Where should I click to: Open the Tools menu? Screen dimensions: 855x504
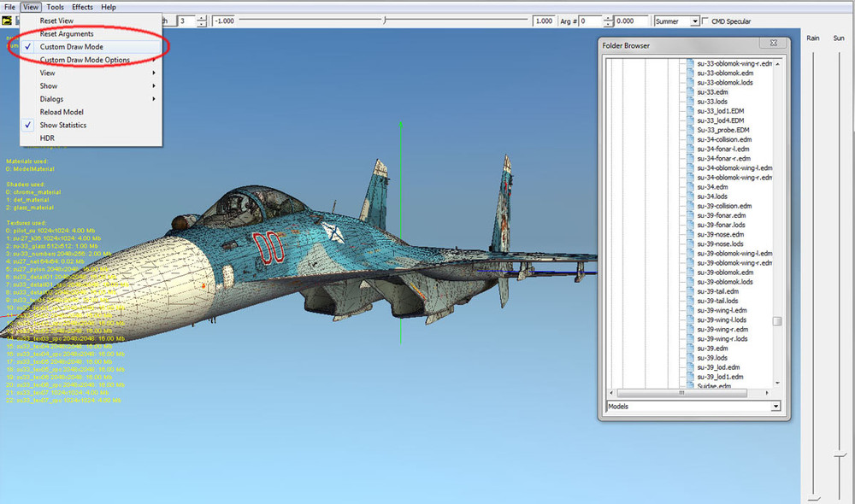pyautogui.click(x=55, y=7)
